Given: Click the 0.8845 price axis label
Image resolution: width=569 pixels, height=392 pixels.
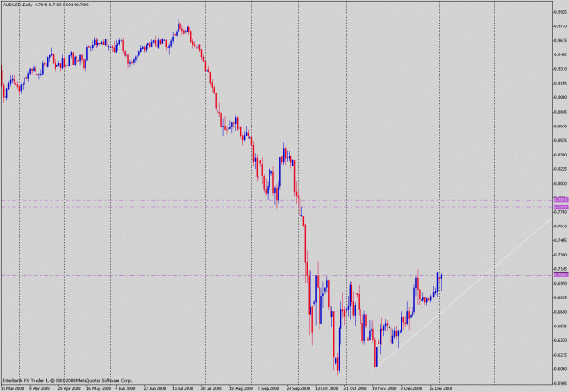Looking at the screenshot, I should coord(561,112).
